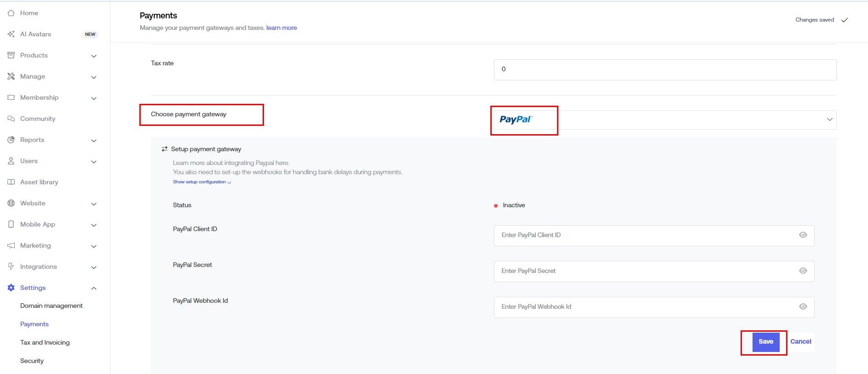Expand the Products submenu chevron
Image resolution: width=868 pixels, height=374 pixels.
(94, 56)
